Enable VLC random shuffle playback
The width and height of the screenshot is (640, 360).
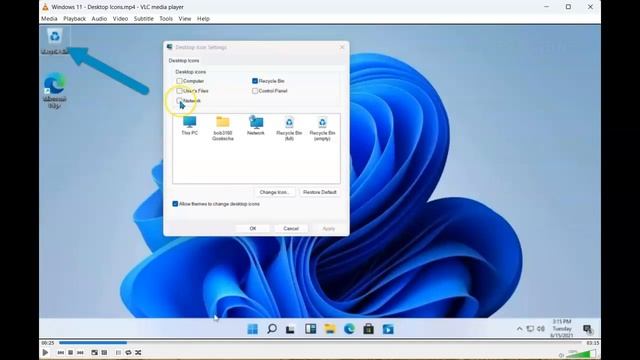[x=138, y=353]
